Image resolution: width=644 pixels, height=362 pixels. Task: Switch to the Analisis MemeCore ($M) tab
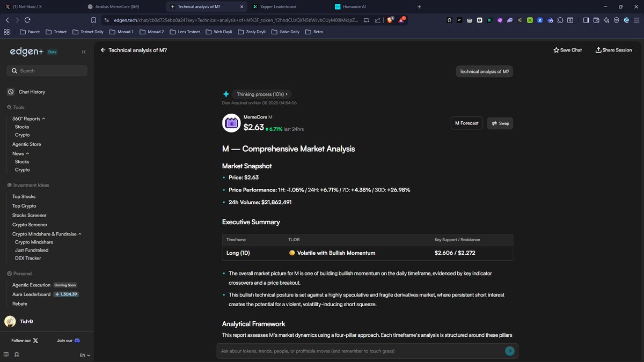click(123, 6)
